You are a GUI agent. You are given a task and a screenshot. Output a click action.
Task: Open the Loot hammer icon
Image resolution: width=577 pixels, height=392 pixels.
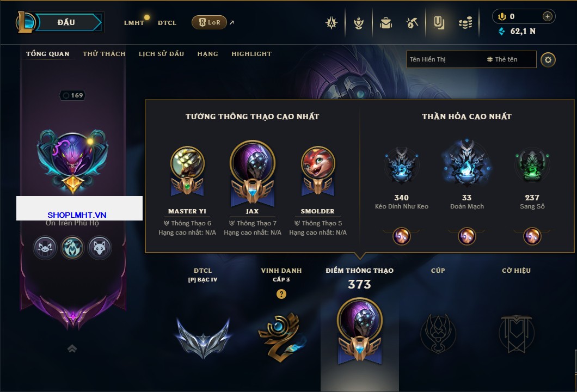pos(412,23)
